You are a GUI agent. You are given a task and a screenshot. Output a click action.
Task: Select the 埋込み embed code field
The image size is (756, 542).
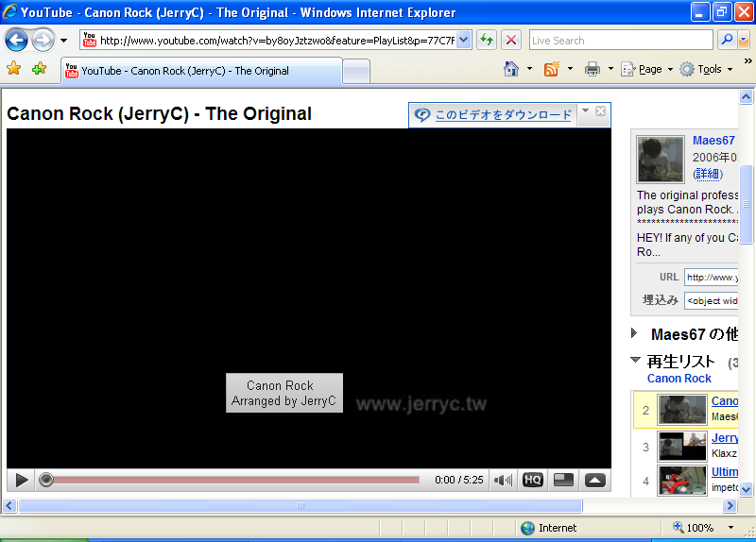click(x=712, y=300)
